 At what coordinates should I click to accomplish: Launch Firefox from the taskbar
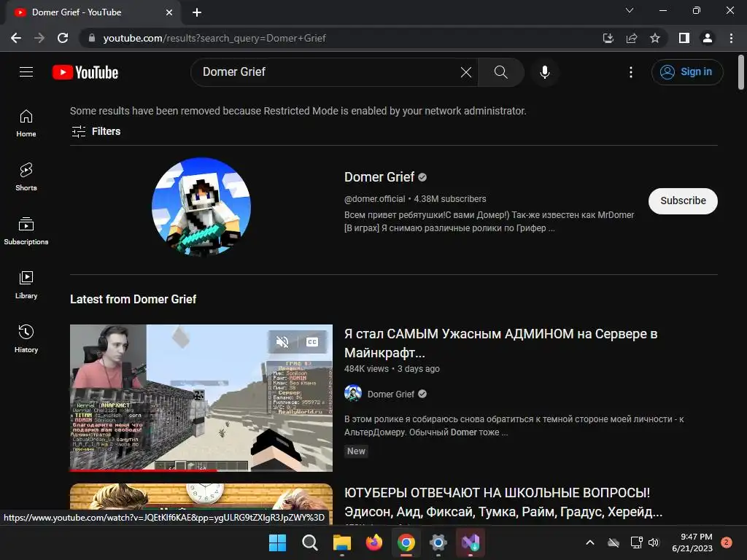(374, 542)
